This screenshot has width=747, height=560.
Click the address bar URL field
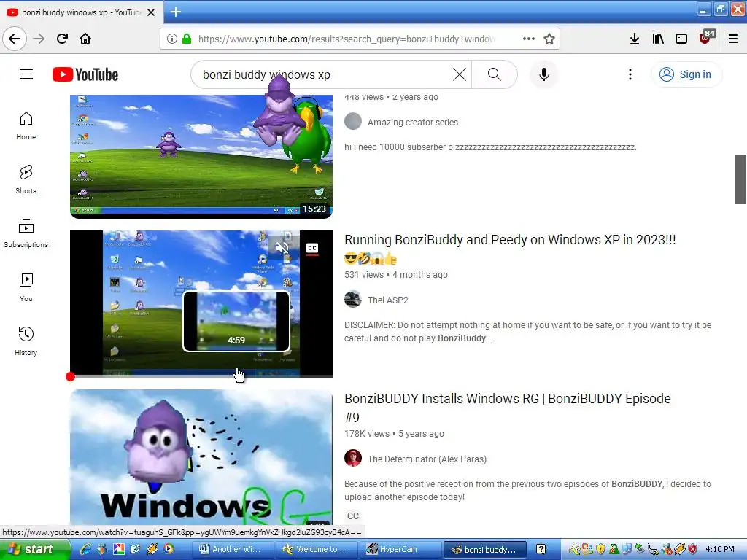coord(347,39)
